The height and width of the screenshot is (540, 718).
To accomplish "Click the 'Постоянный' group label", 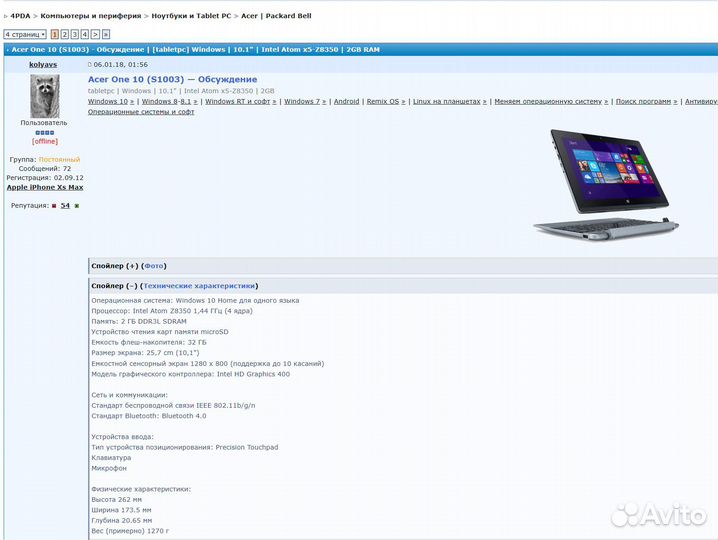I will [59, 160].
